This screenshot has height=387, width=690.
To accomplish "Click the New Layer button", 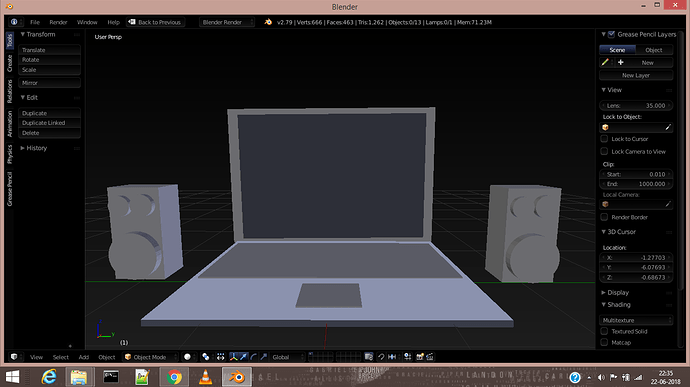I will (636, 75).
